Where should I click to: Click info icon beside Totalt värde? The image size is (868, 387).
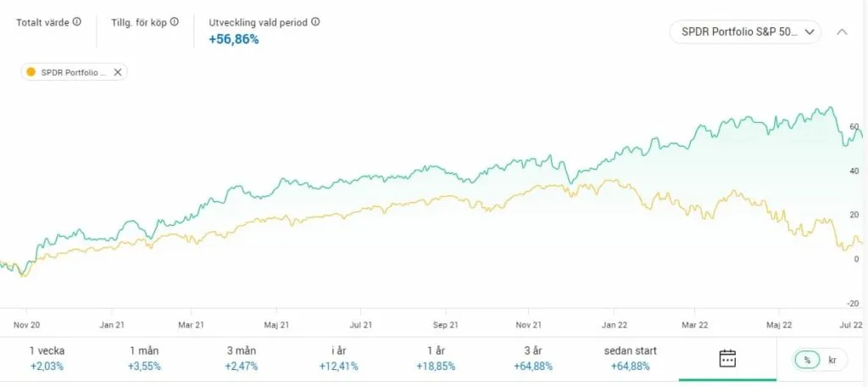tap(77, 22)
